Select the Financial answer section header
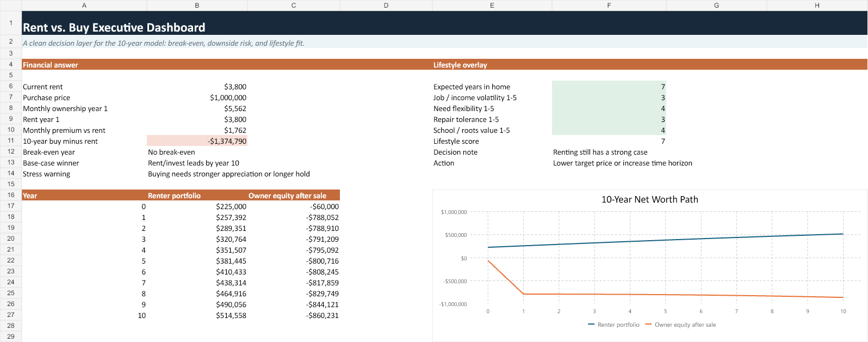This screenshot has width=868, height=342. click(x=51, y=65)
